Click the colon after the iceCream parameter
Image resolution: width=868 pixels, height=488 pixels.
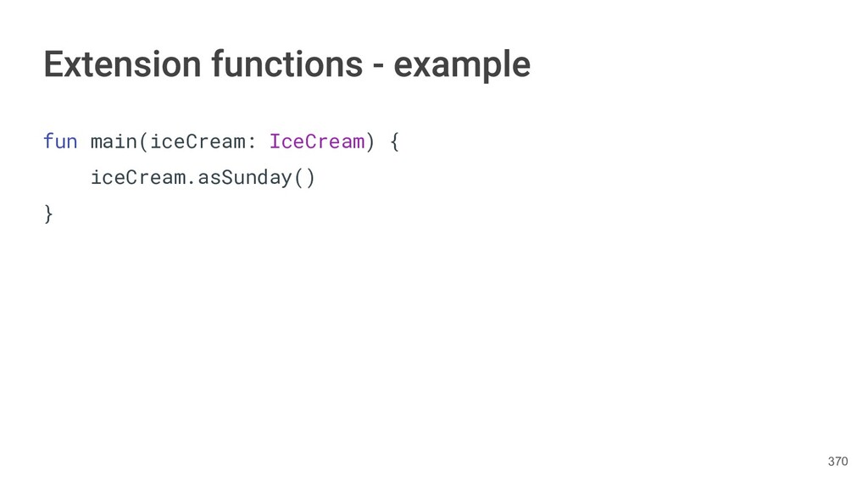click(x=252, y=142)
